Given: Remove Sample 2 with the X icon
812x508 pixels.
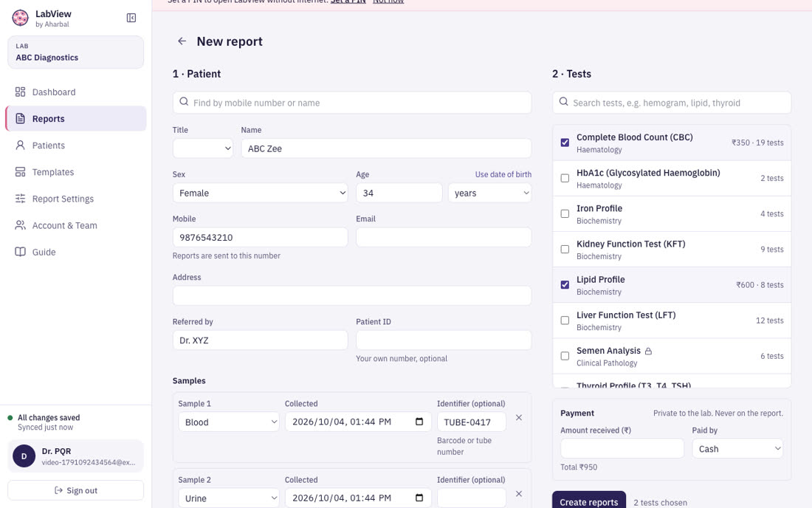Looking at the screenshot, I should (x=519, y=493).
